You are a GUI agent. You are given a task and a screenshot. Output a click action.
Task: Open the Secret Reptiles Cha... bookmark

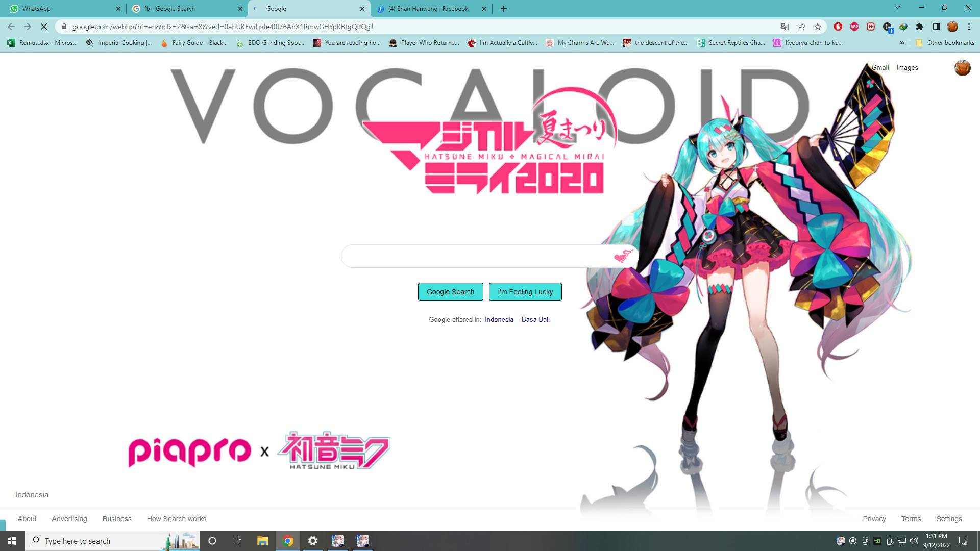(x=731, y=43)
